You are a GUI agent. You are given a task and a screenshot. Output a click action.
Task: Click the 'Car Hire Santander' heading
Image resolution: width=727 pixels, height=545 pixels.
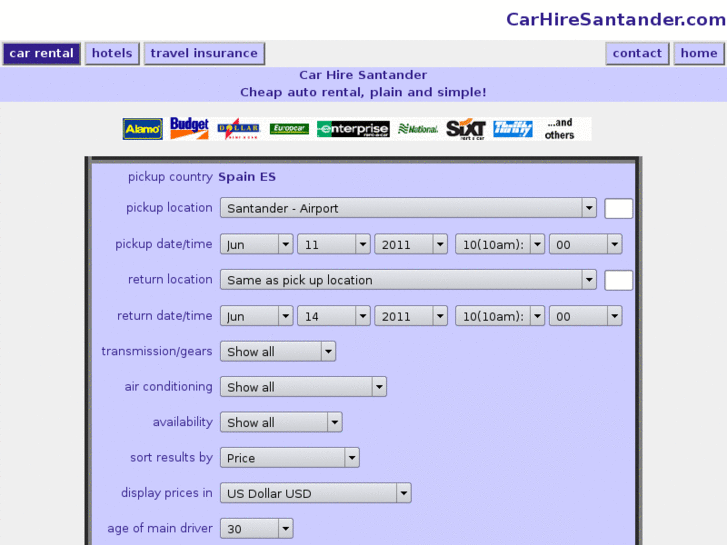coord(363,75)
